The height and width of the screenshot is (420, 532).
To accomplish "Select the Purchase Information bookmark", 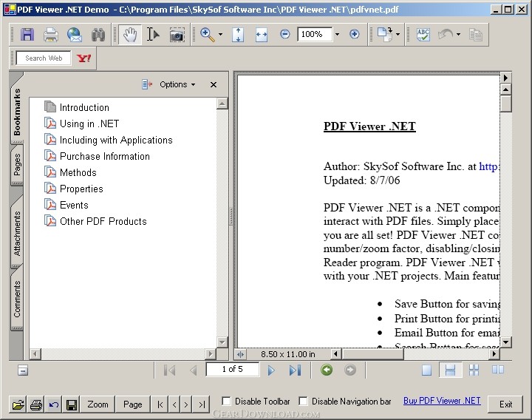I will (x=104, y=156).
